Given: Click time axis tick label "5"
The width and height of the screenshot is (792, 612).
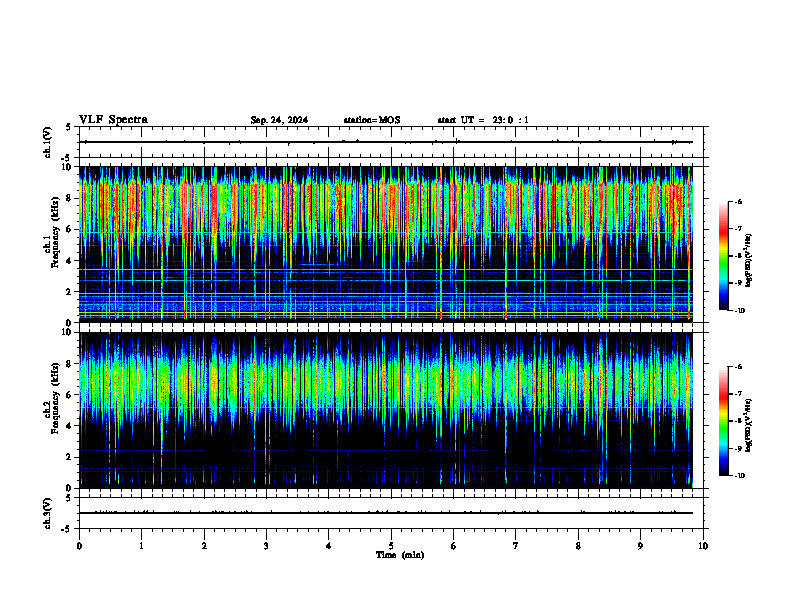Looking at the screenshot, I should tap(391, 546).
